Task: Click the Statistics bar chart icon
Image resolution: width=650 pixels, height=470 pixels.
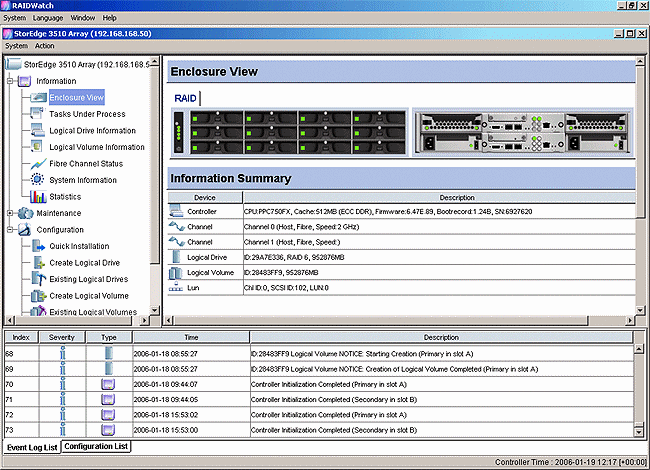Action: [38, 196]
